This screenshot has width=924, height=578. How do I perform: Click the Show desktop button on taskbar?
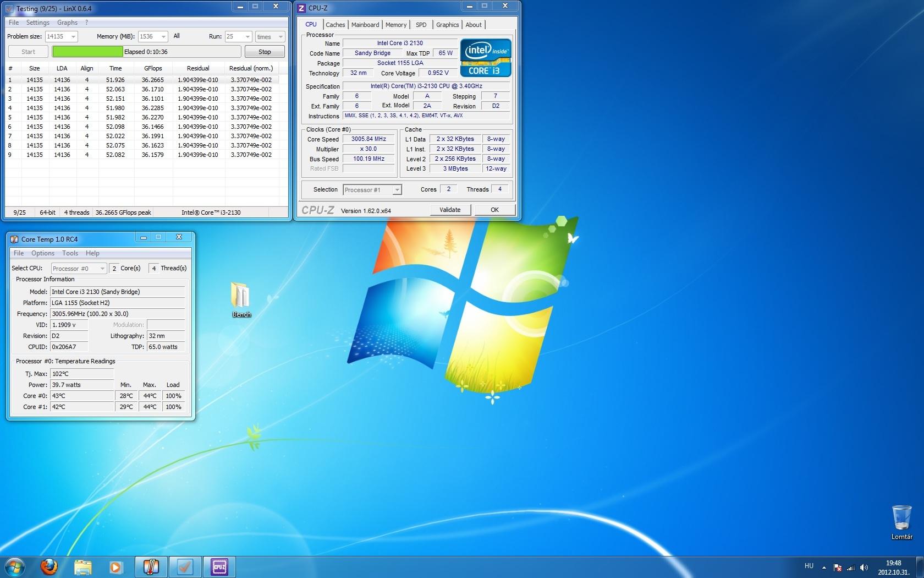pyautogui.click(x=920, y=567)
